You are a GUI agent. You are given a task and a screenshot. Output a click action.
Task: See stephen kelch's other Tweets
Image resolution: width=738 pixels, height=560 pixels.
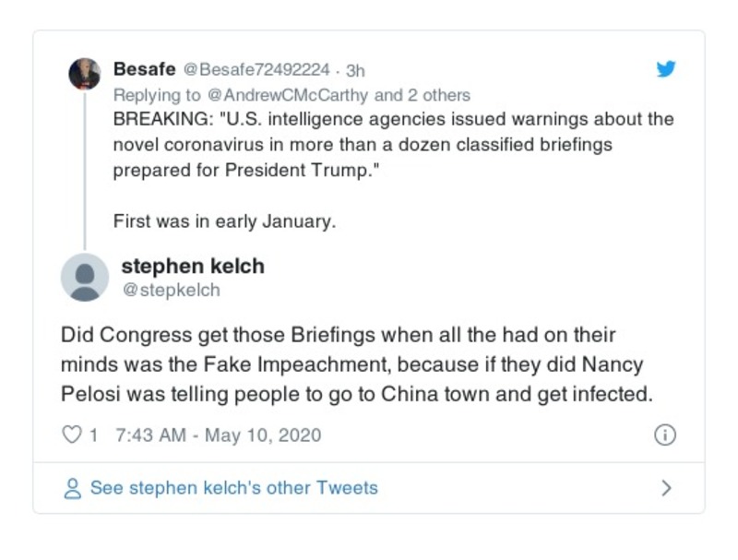(233, 488)
